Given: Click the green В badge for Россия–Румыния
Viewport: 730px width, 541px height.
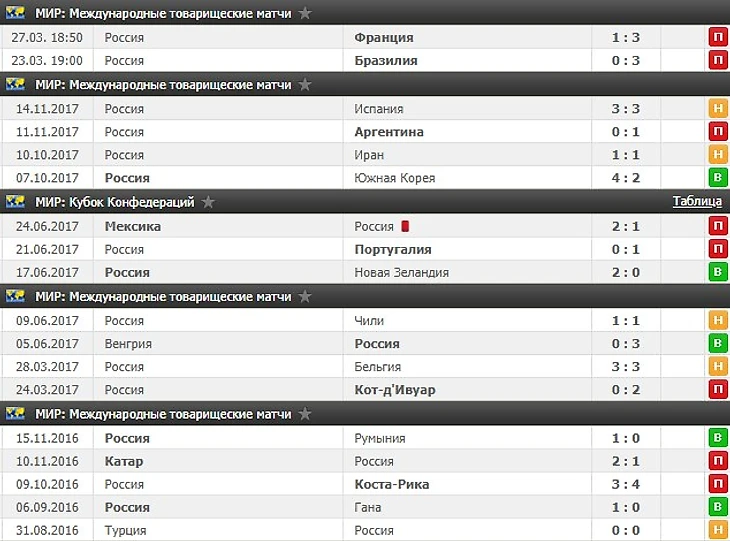Looking at the screenshot, I should click(x=718, y=438).
